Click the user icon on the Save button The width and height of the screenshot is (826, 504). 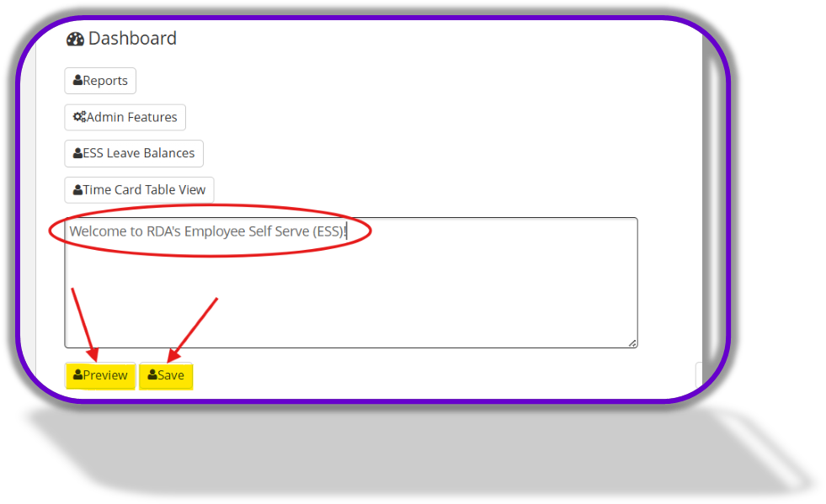point(152,374)
